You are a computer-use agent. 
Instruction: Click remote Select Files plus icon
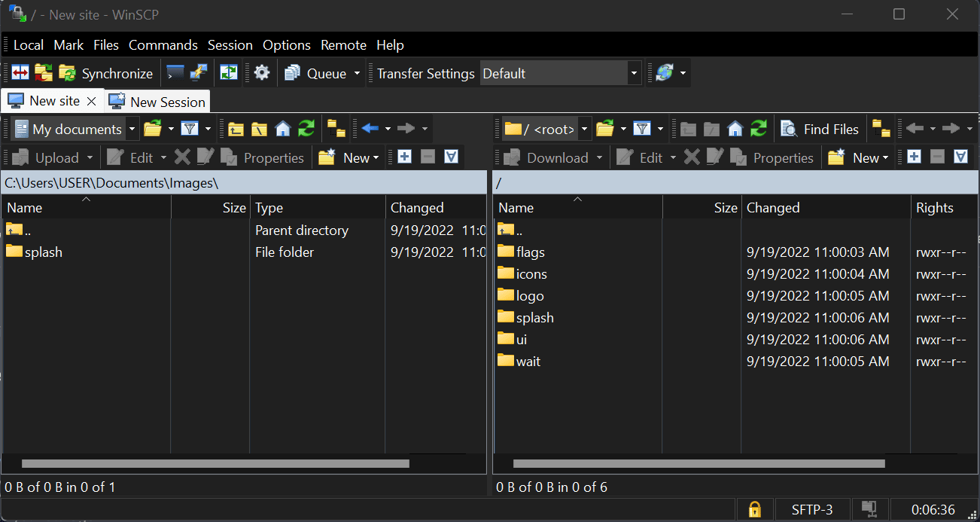[x=914, y=157]
